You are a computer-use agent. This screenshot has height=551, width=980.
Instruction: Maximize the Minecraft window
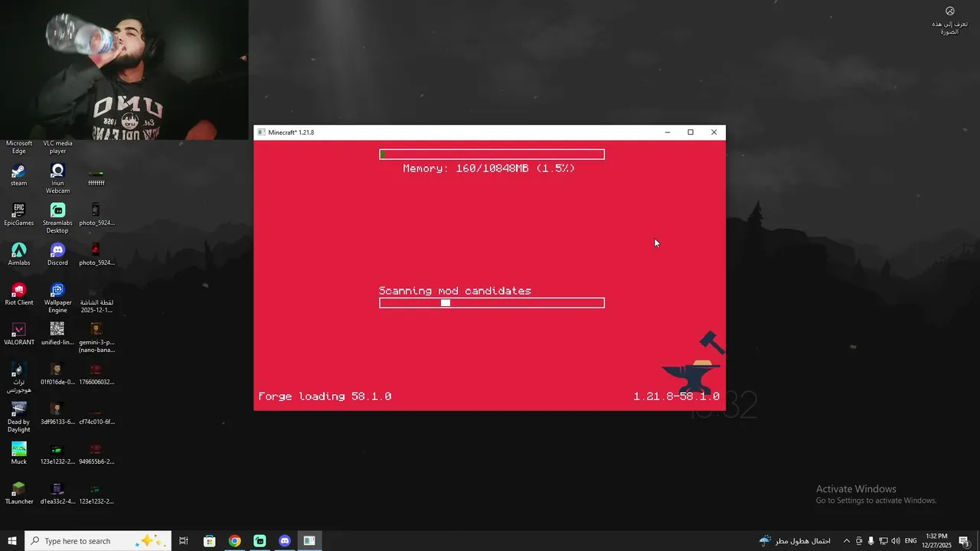point(691,132)
